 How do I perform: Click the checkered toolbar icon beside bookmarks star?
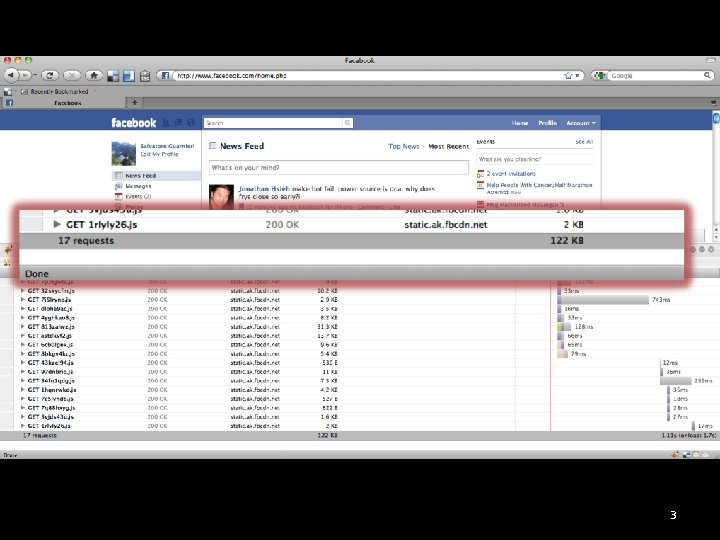pos(113,76)
